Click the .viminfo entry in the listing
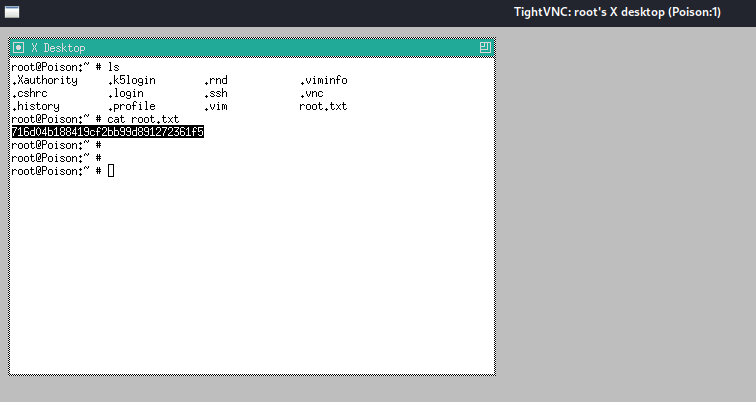 [324, 80]
